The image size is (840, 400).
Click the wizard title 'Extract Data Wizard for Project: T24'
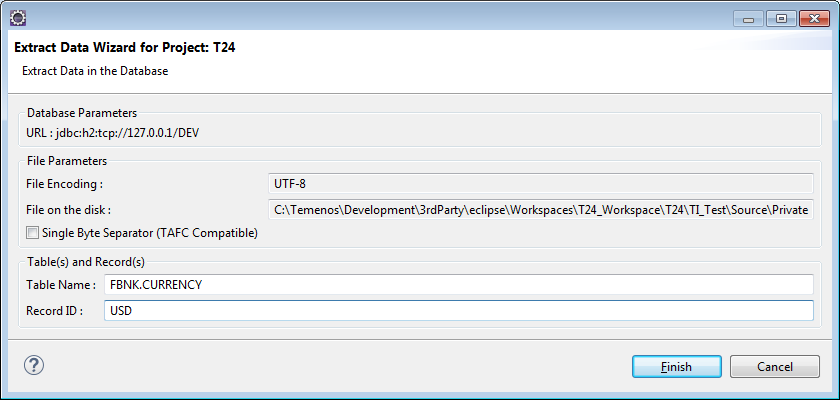[x=125, y=47]
